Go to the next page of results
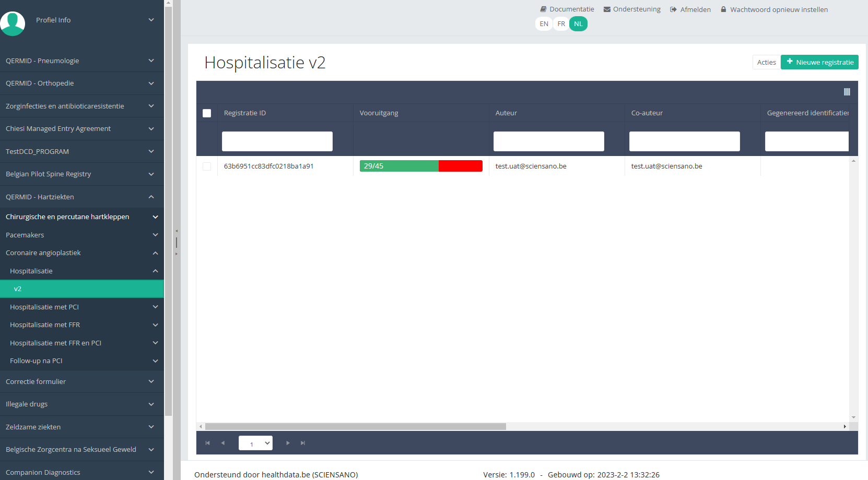 [288, 443]
